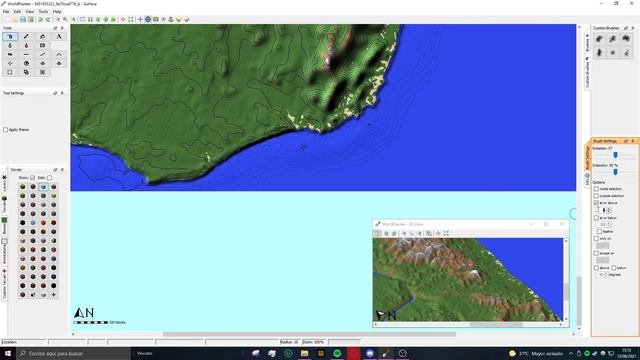Click the degrees spinner arrows
Image resolution: width=640 pixels, height=360 pixels.
(x=606, y=275)
